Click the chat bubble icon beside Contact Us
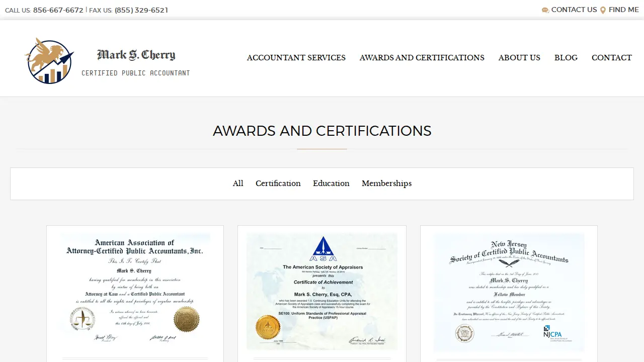Screen dimensions: 644x362 click(x=545, y=10)
